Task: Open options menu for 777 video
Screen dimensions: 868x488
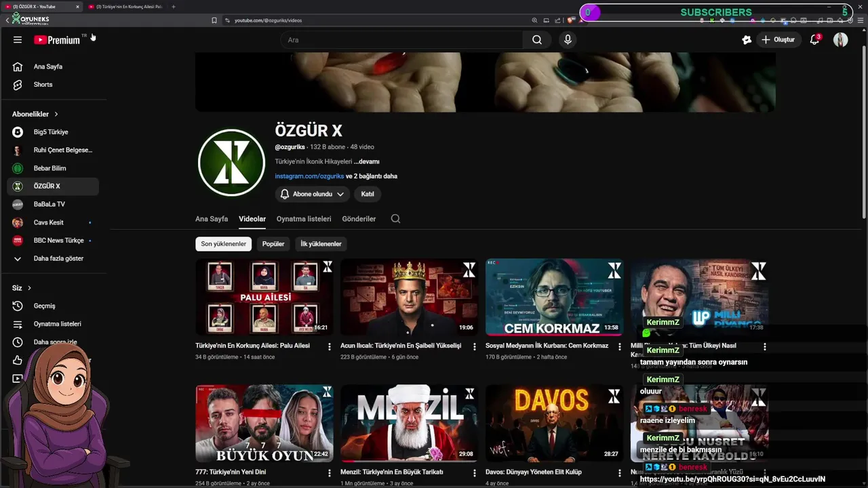Action: 330,472
